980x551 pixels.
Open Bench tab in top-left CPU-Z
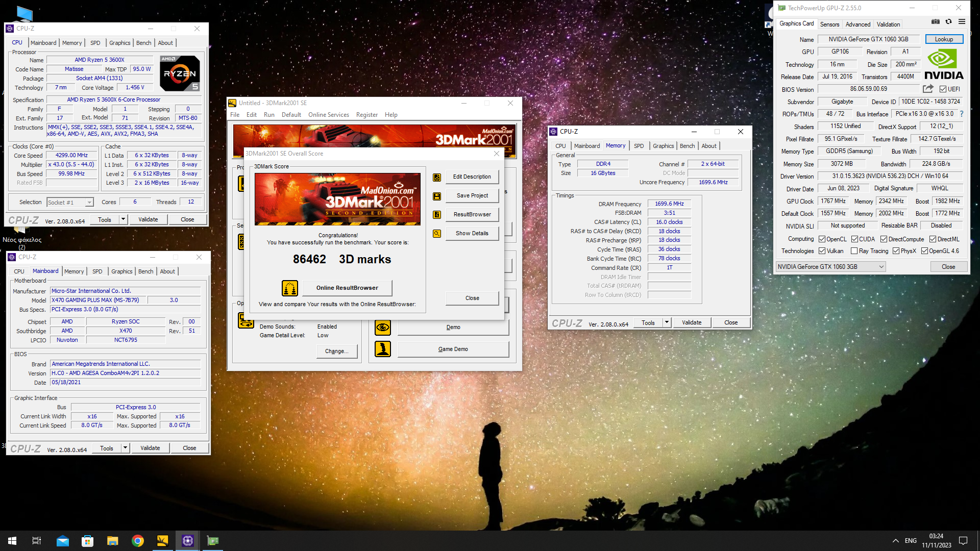click(144, 43)
